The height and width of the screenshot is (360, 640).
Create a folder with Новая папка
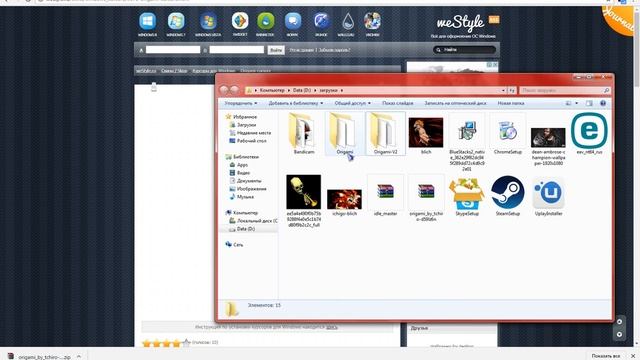click(x=511, y=103)
